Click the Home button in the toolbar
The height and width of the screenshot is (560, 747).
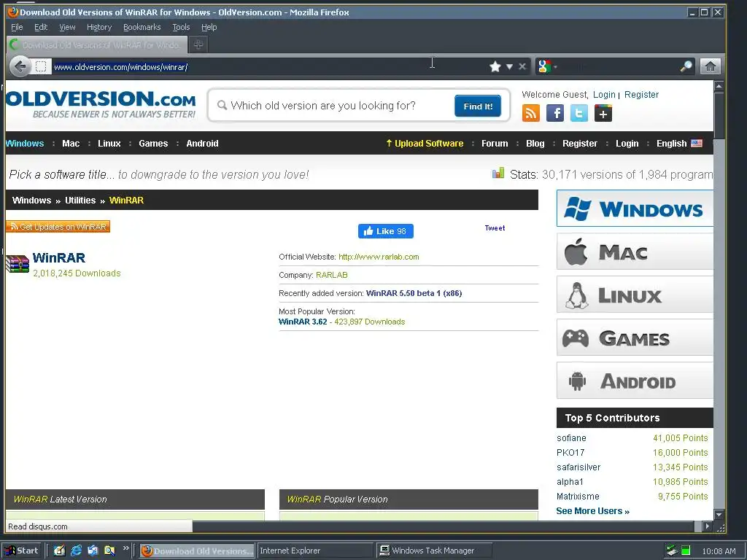(x=710, y=66)
